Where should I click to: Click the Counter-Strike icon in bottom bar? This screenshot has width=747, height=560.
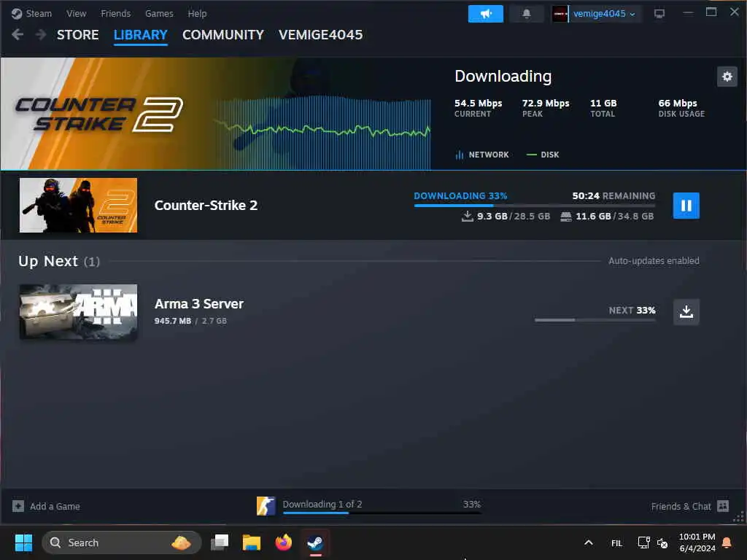point(266,506)
